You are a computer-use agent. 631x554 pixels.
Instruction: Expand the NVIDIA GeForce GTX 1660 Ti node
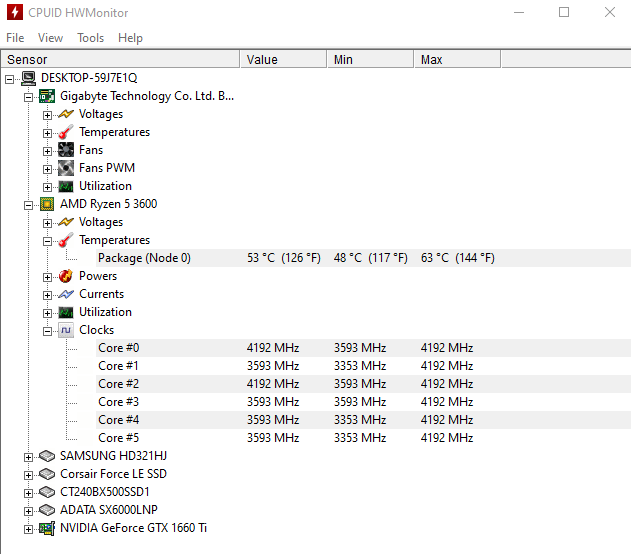click(28, 529)
